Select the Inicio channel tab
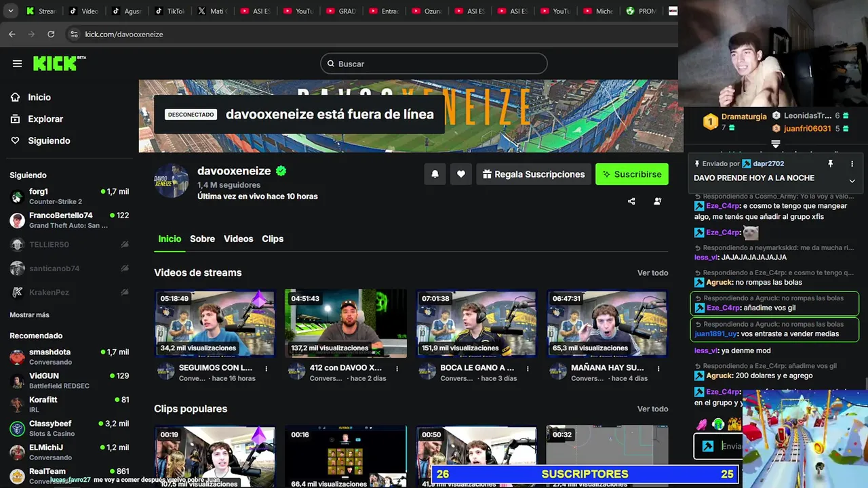Screen dimensions: 868x488 [x=170, y=239]
